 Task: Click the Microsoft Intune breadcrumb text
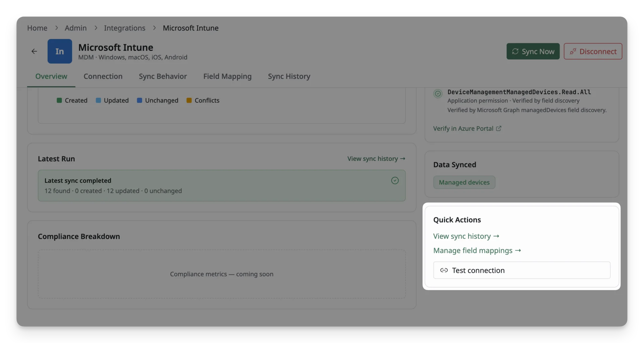pyautogui.click(x=191, y=28)
